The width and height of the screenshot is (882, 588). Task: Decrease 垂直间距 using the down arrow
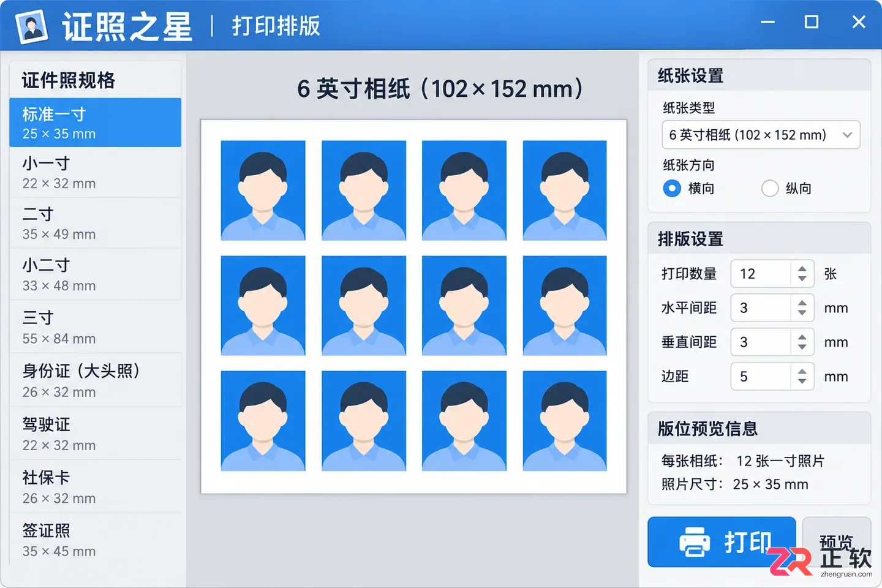tap(802, 347)
